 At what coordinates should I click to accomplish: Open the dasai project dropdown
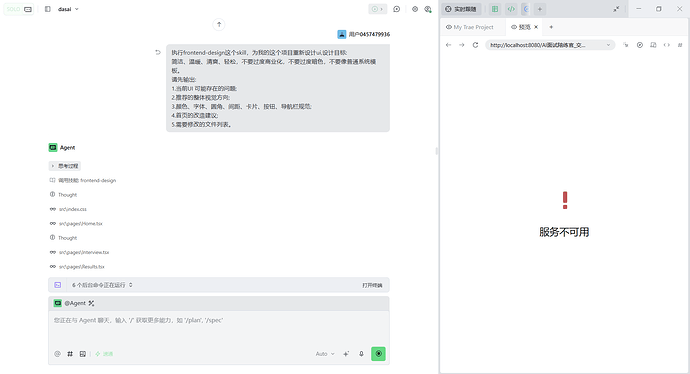coord(68,9)
